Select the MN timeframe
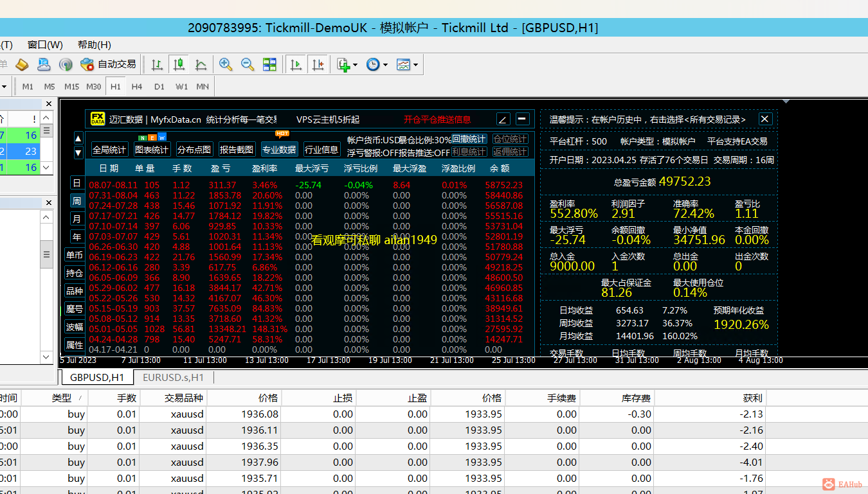 point(203,87)
